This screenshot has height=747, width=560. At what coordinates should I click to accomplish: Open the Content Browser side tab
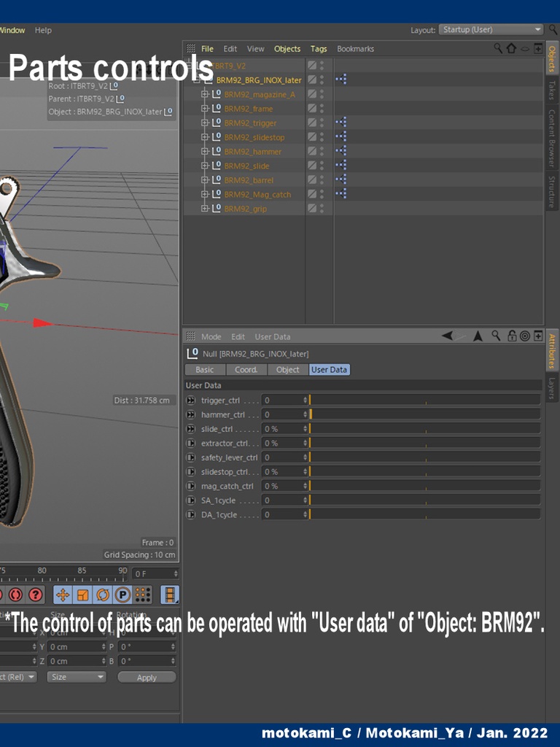pyautogui.click(x=553, y=138)
